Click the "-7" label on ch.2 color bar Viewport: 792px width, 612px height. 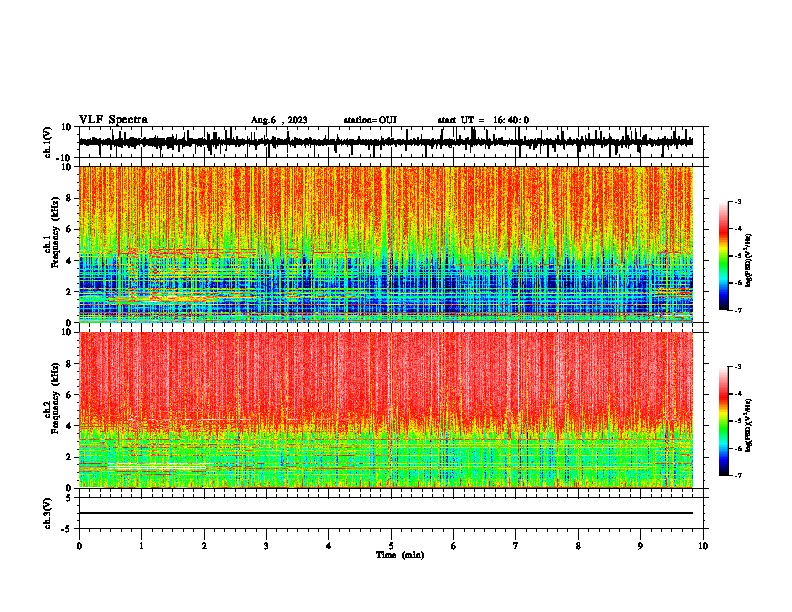click(737, 475)
